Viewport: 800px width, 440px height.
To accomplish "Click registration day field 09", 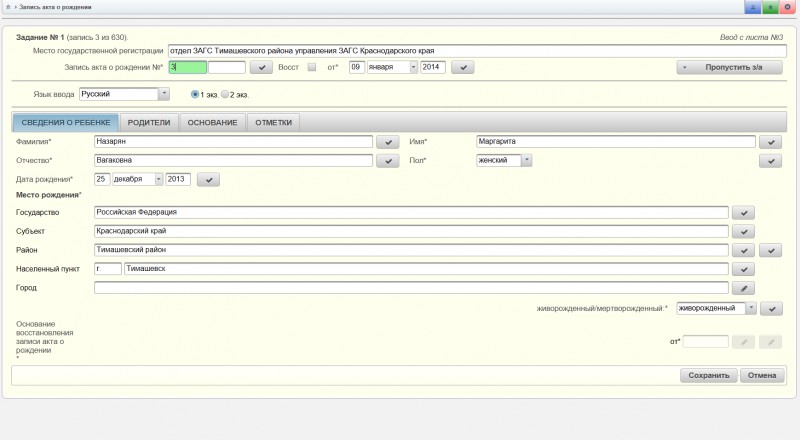I will tap(357, 67).
